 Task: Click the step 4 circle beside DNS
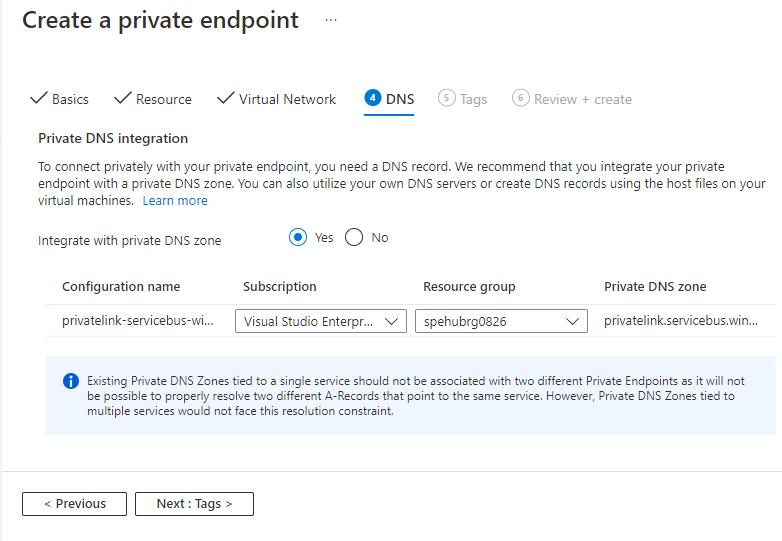[372, 98]
